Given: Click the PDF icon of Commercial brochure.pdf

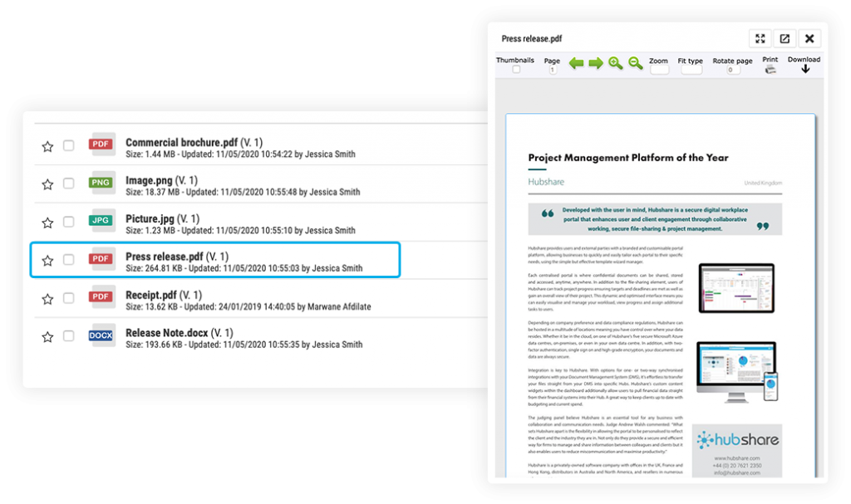Looking at the screenshot, I should point(101,144).
